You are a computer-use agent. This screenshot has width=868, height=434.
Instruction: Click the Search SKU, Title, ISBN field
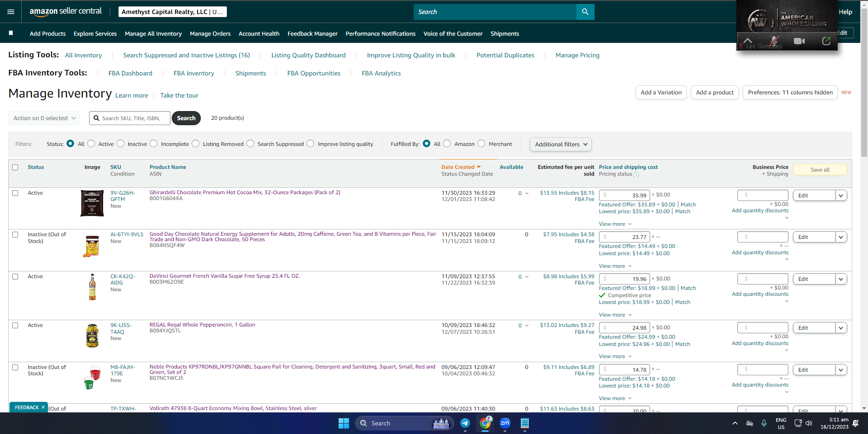point(130,118)
